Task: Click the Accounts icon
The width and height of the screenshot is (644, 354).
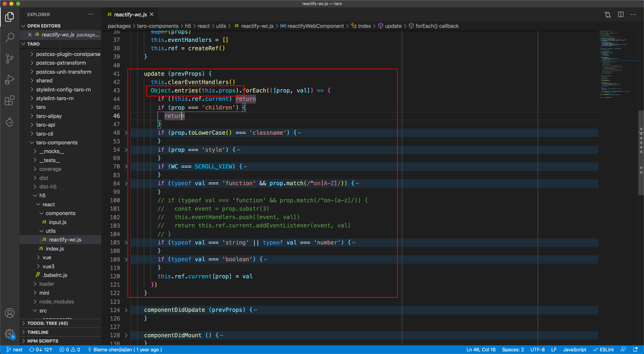Action: coord(10,313)
